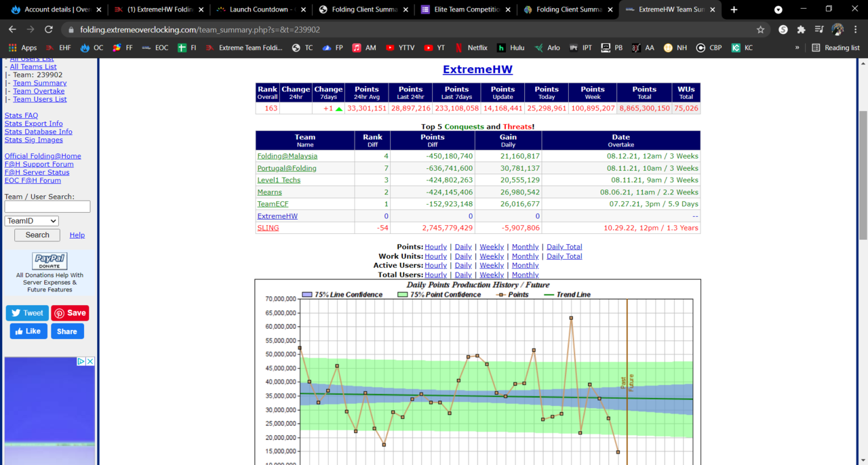Close the ad using the X icon
This screenshot has width=868, height=465.
[x=90, y=362]
